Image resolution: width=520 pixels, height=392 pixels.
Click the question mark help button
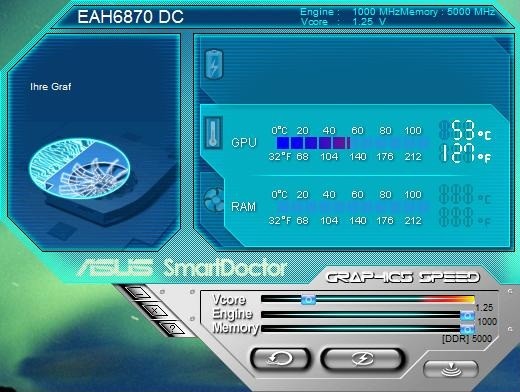172,329
